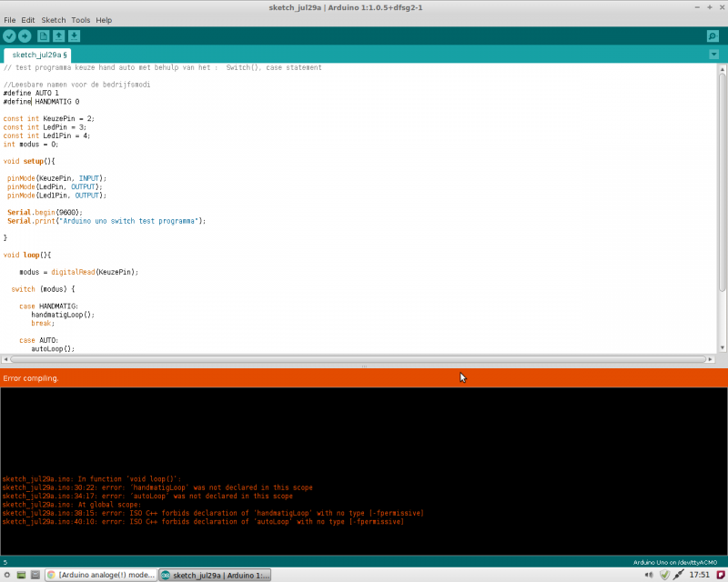Image resolution: width=728 pixels, height=582 pixels.
Task: Click the 'Serial.begin(9600);' line
Action: tap(45, 213)
